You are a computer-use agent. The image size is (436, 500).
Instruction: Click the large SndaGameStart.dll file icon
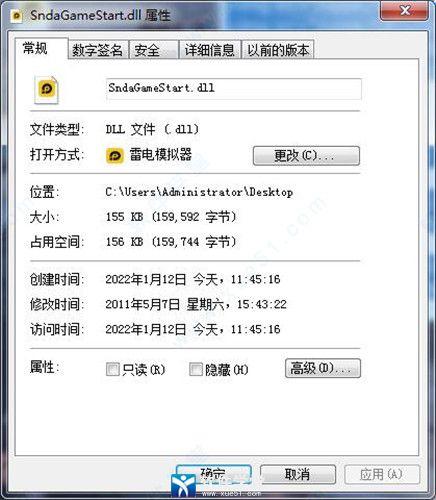47,90
